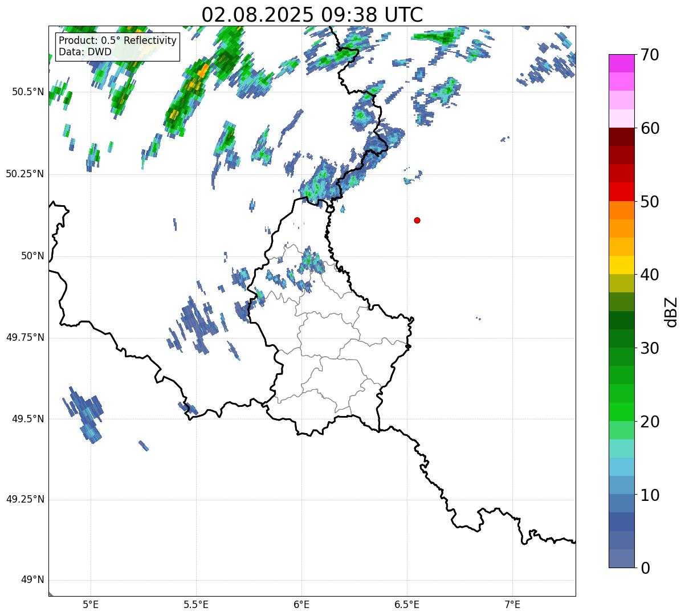Click the grey-blue bottom colorbar swatch
Image resolution: width=685 pixels, height=616 pixels.
click(622, 558)
